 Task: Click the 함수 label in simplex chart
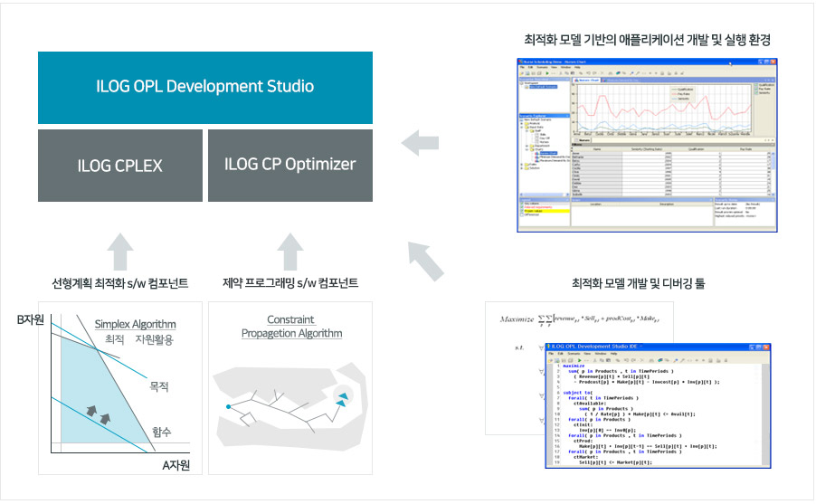[x=161, y=432]
